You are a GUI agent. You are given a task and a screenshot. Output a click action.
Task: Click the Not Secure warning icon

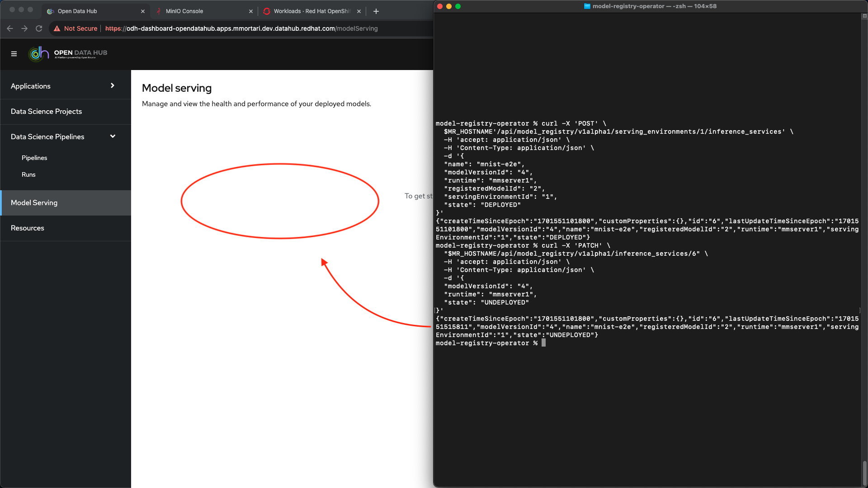(57, 28)
